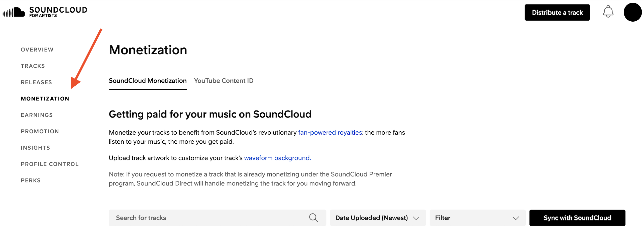Open Tracks in the sidebar
This screenshot has width=644, height=231.
pyautogui.click(x=33, y=66)
